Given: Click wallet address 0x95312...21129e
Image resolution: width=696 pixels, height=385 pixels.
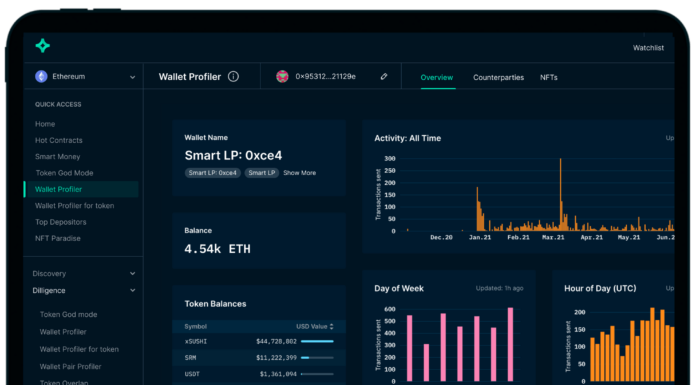Looking at the screenshot, I should (x=325, y=76).
